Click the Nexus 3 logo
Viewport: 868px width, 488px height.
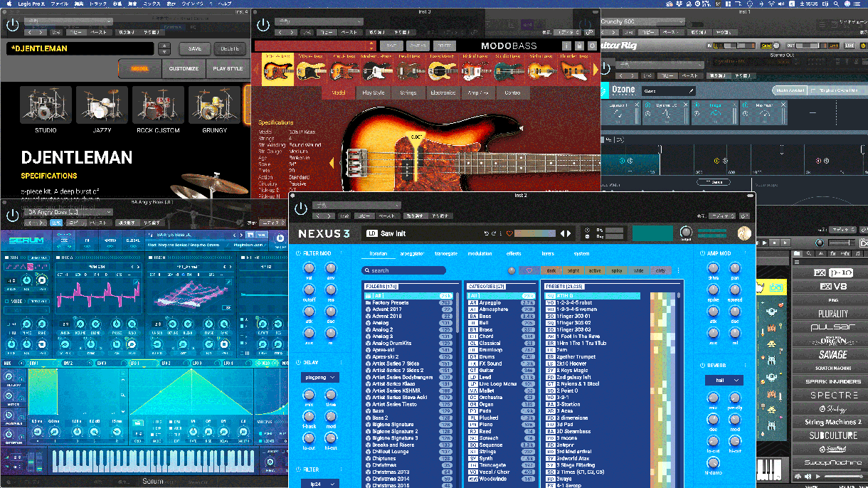coord(324,233)
